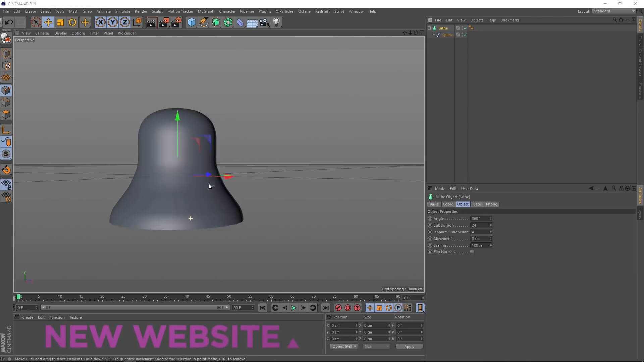Toggle the green enable checkmark on Lathe
Image resolution: width=644 pixels, height=362 pixels.
pyautogui.click(x=465, y=28)
